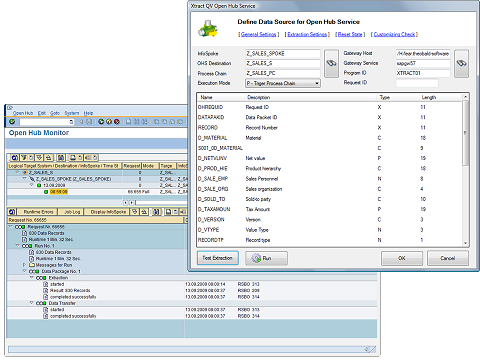Screen dimensions: 480x360
Task: Click the lookup button beside InfoSpoke fields
Action: coord(331,63)
